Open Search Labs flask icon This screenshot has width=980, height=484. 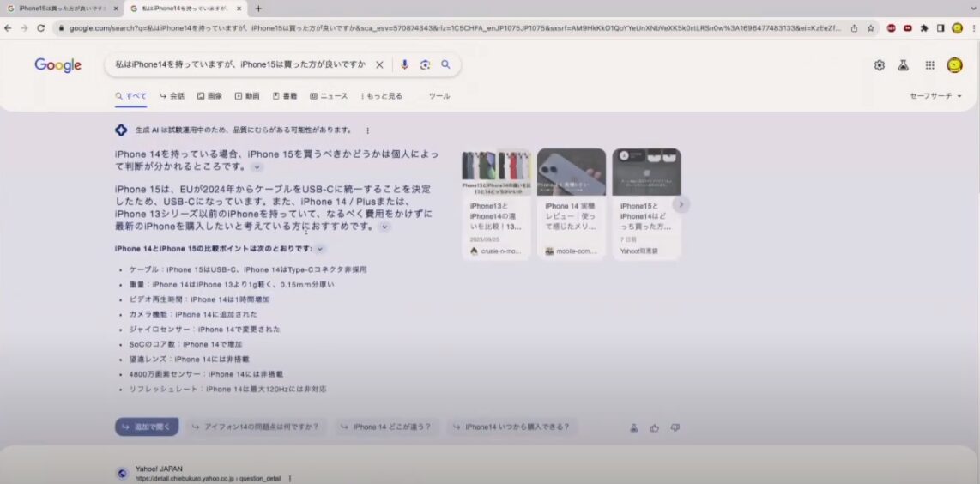(x=903, y=65)
